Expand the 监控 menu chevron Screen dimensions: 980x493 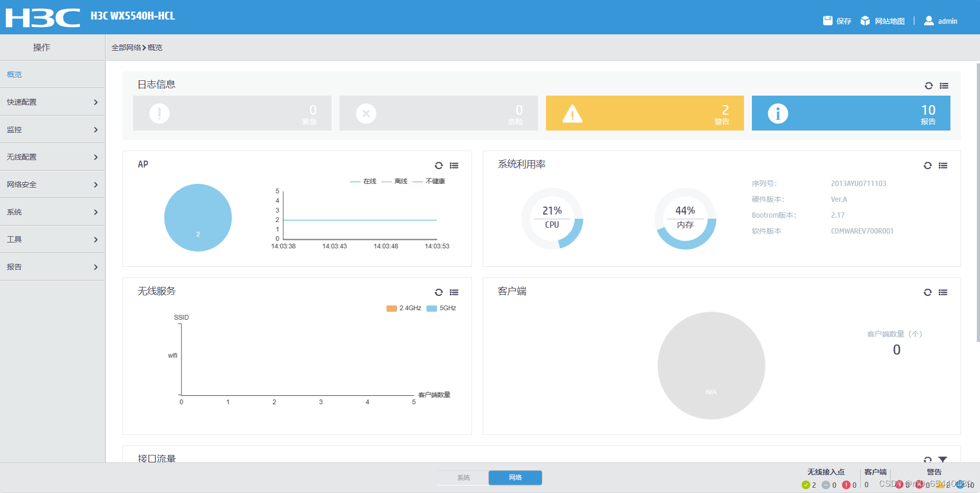(96, 129)
